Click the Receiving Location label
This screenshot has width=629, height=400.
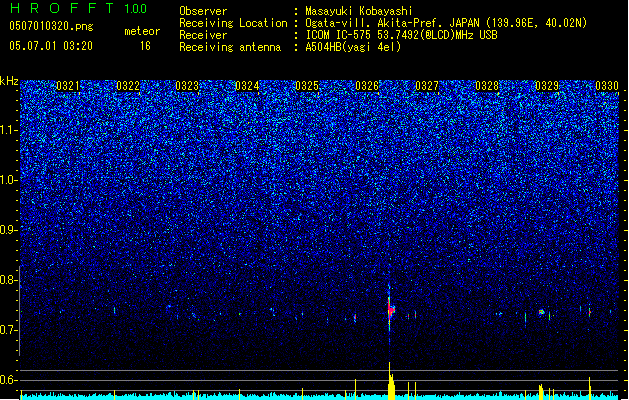(x=233, y=23)
